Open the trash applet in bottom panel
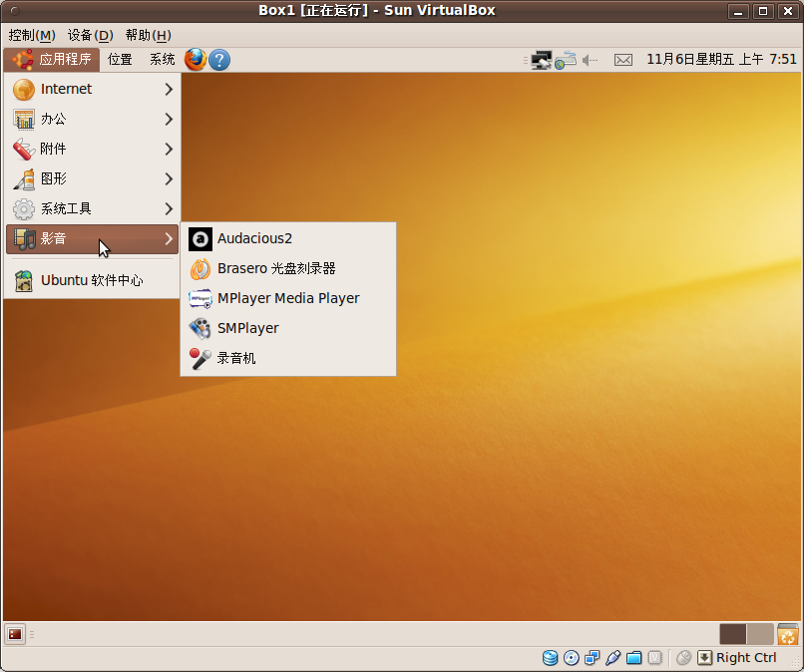This screenshot has width=804, height=672. point(788,634)
